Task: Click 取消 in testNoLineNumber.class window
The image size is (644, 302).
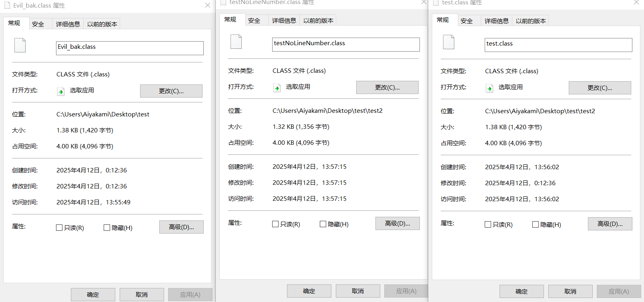Action: pos(358,291)
